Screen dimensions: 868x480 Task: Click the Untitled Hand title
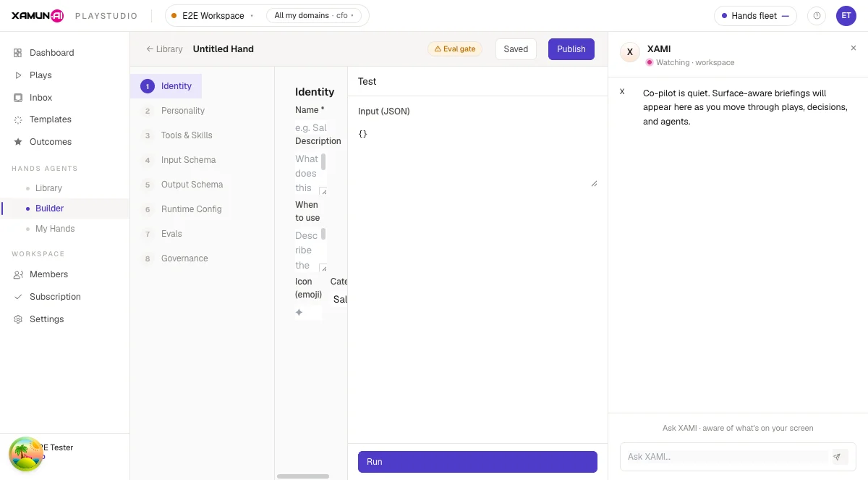click(224, 49)
